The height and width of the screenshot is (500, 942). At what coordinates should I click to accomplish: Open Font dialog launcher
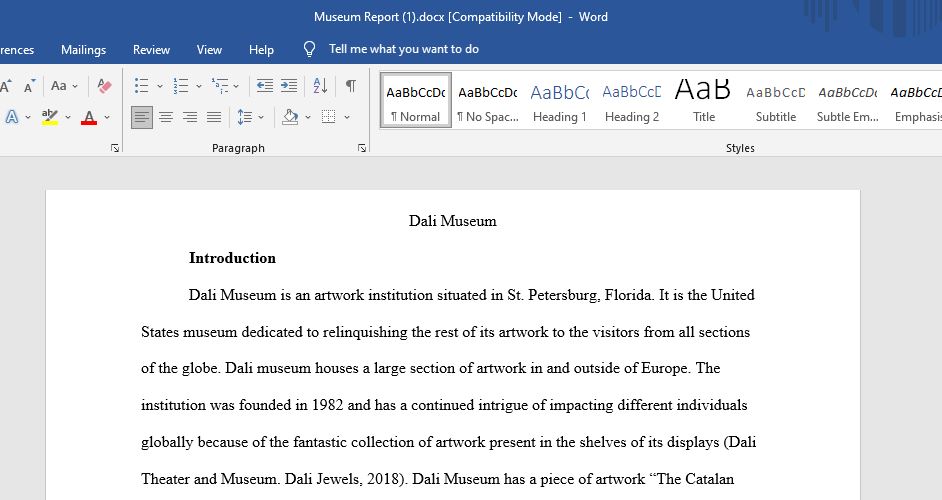click(x=115, y=148)
